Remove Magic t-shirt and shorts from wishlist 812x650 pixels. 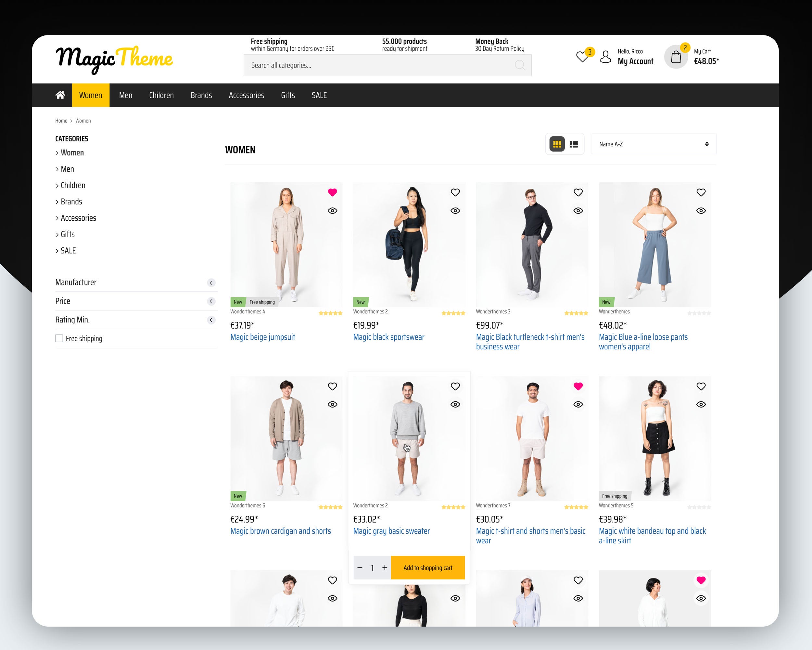(578, 386)
